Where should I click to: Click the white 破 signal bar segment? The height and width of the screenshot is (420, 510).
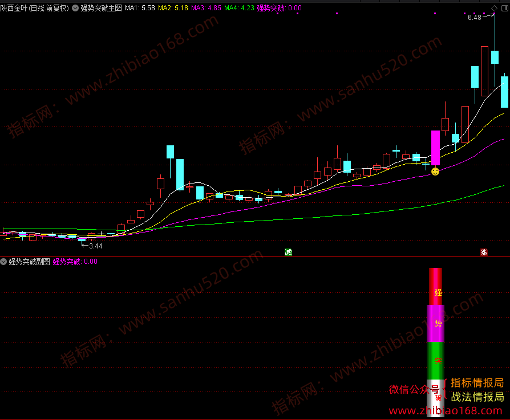(x=435, y=398)
